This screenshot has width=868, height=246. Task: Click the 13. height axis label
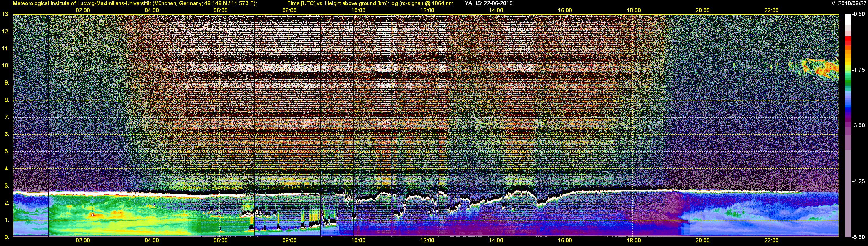pos(5,14)
